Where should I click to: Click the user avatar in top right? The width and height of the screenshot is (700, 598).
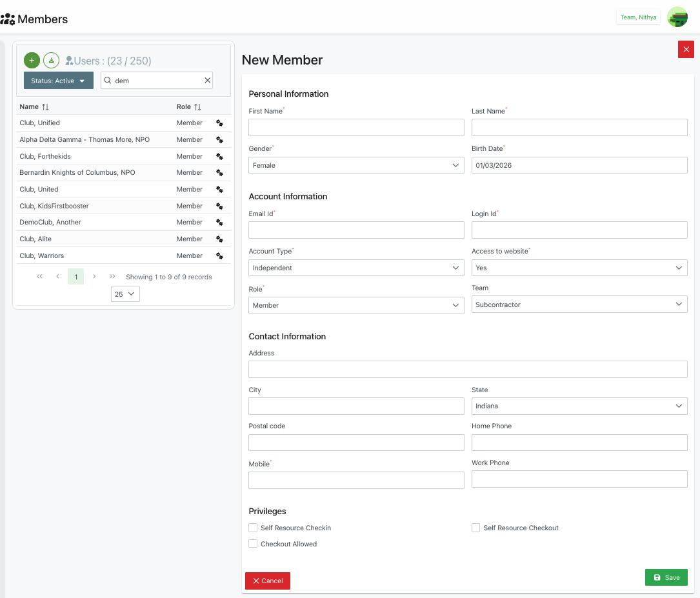[x=677, y=17]
